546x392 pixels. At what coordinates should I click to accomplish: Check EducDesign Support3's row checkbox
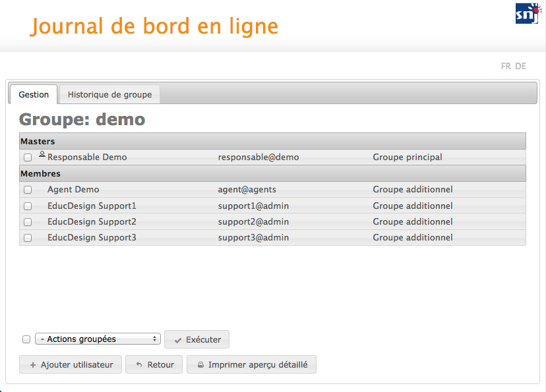click(x=26, y=238)
